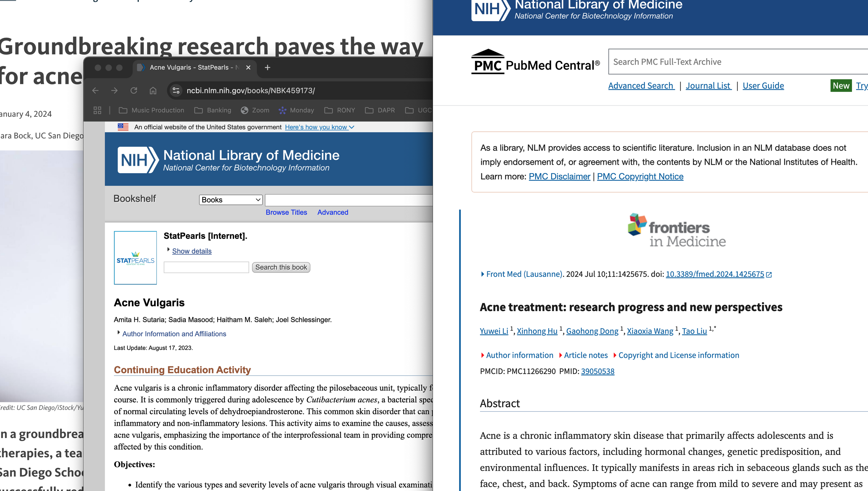Click the StatPearls book cover thumbnail
This screenshot has width=868, height=491.
[x=135, y=258]
